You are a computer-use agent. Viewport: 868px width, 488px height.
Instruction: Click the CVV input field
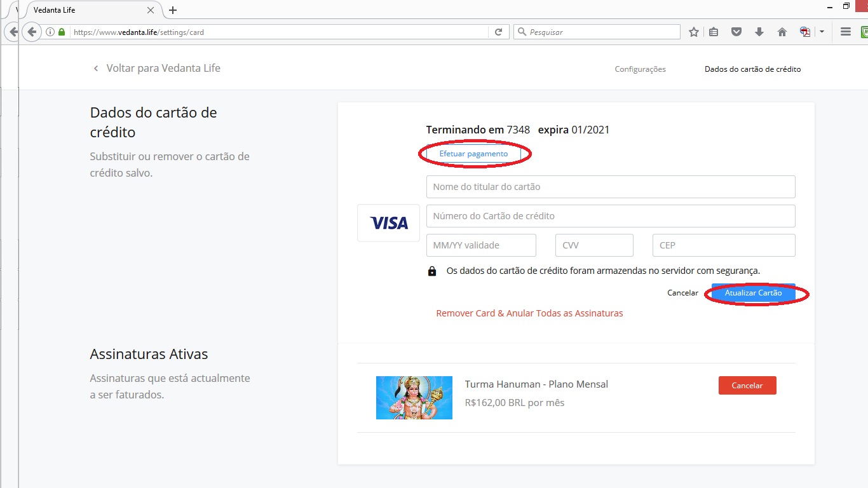pos(594,245)
